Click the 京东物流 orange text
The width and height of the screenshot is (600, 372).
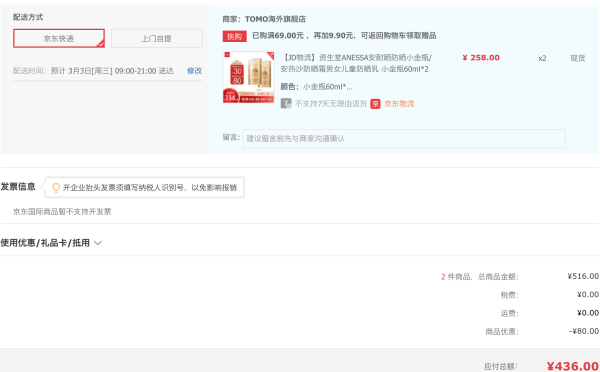point(399,104)
